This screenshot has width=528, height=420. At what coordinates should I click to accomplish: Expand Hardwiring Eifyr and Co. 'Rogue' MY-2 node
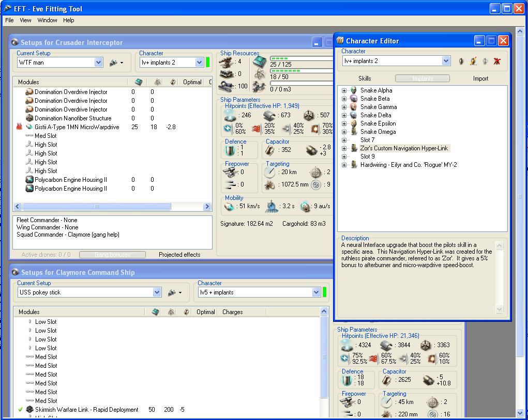tap(344, 165)
